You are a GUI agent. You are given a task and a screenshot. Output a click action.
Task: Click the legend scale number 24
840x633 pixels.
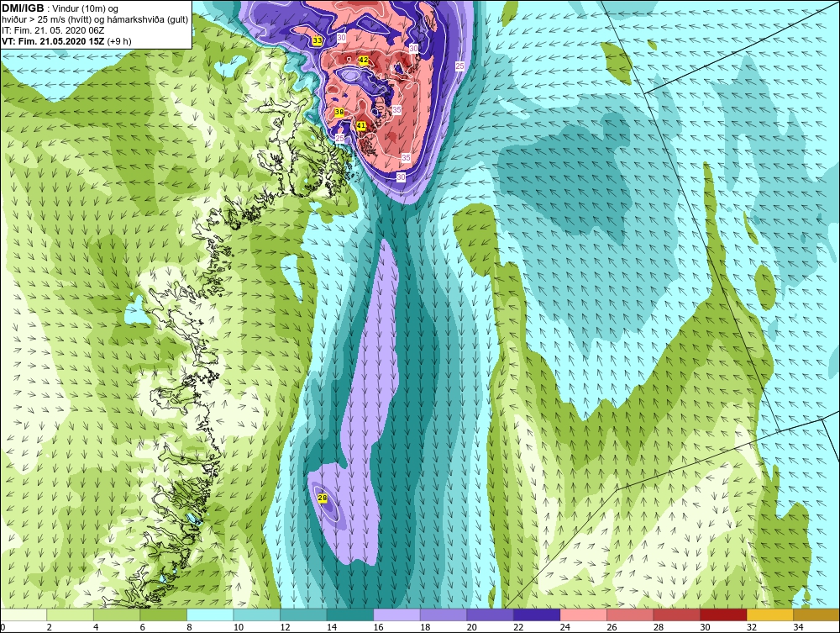point(564,627)
